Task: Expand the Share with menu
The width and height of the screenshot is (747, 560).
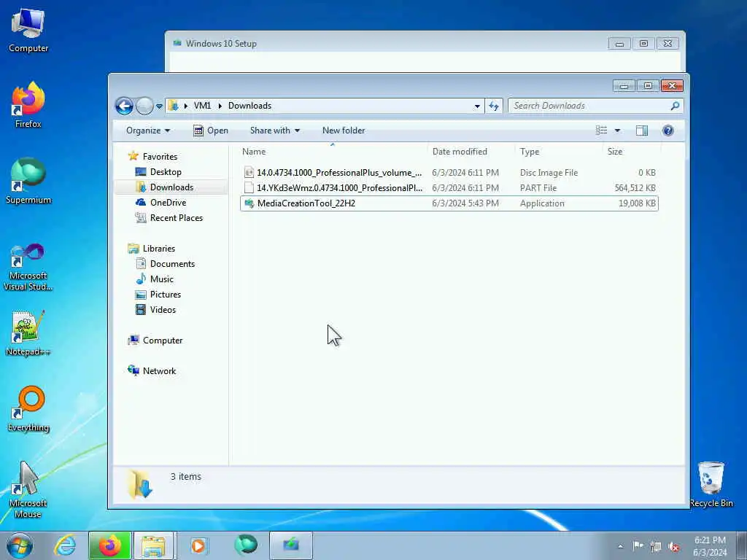Action: click(275, 131)
